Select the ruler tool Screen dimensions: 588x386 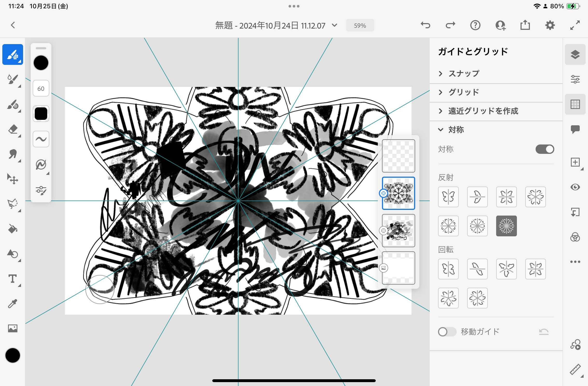[575, 369]
